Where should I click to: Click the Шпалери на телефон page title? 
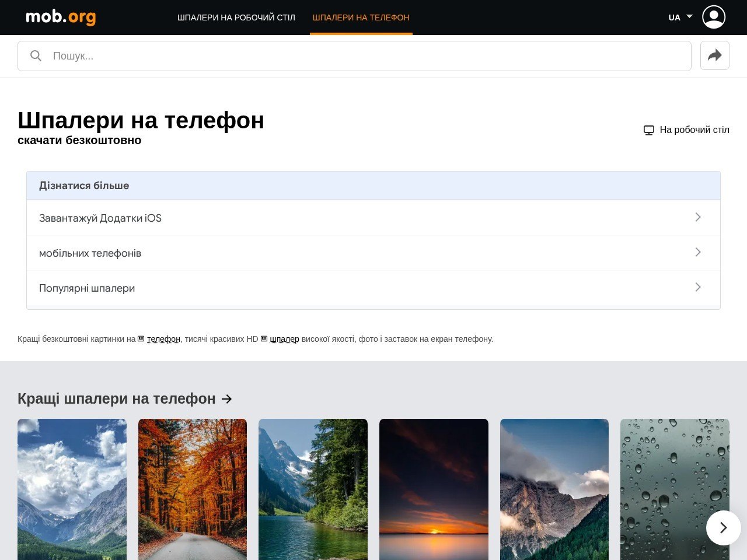[141, 121]
